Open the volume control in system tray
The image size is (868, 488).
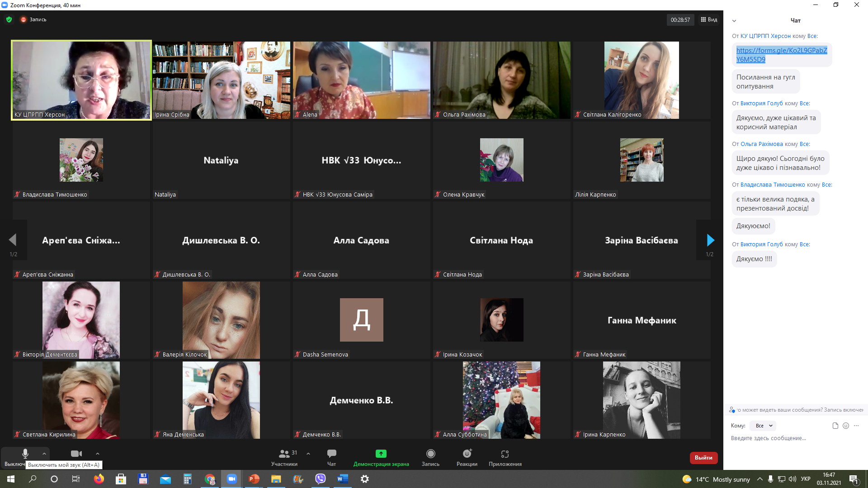[792, 479]
